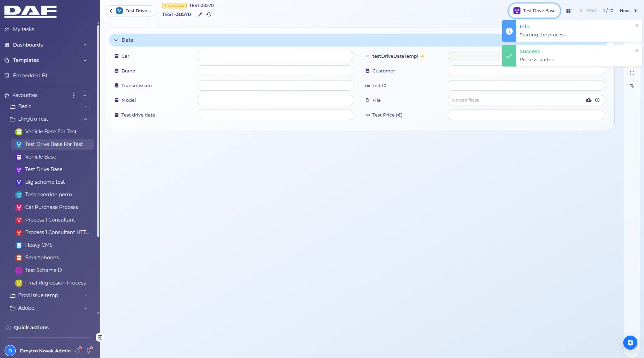The height and width of the screenshot is (358, 644).
Task: Click the history icon in right side panel
Action: pos(632,73)
